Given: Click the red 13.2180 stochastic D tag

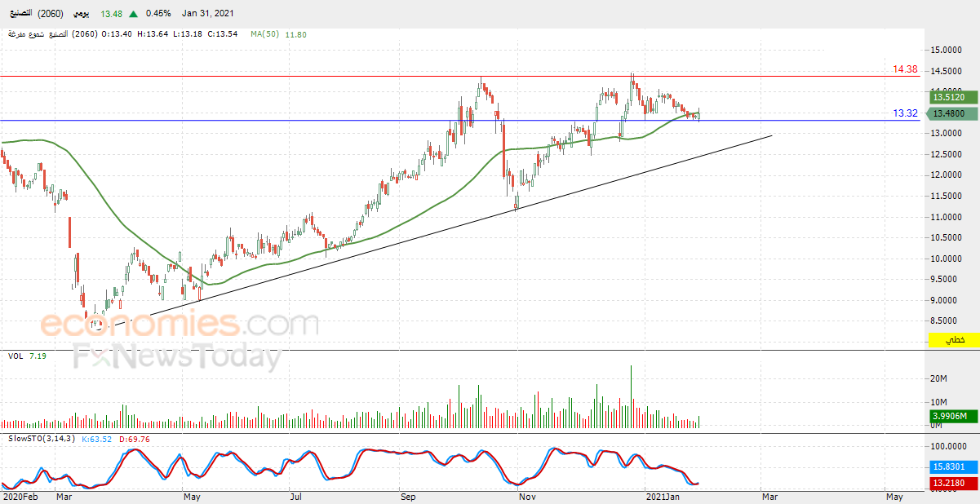Looking at the screenshot, I should pyautogui.click(x=950, y=484).
